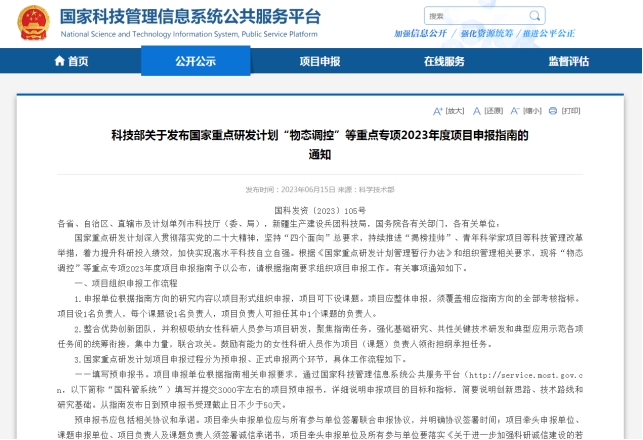
Task: Click the 首页 navigation label
Action: pos(78,61)
